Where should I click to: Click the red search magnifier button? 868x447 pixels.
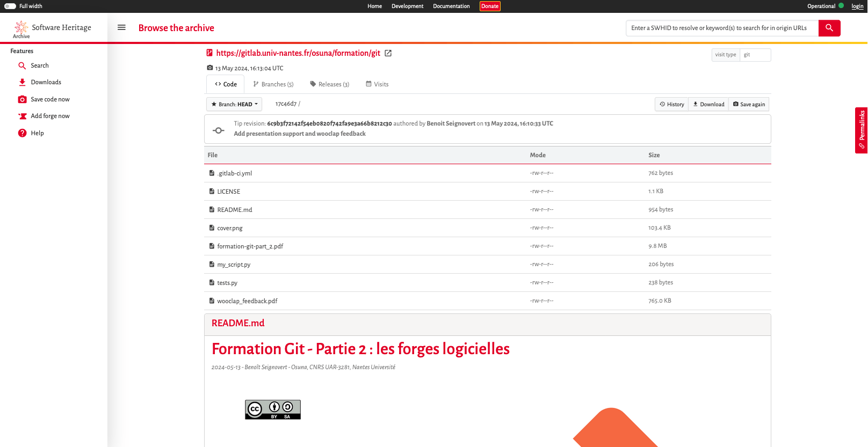[829, 28]
